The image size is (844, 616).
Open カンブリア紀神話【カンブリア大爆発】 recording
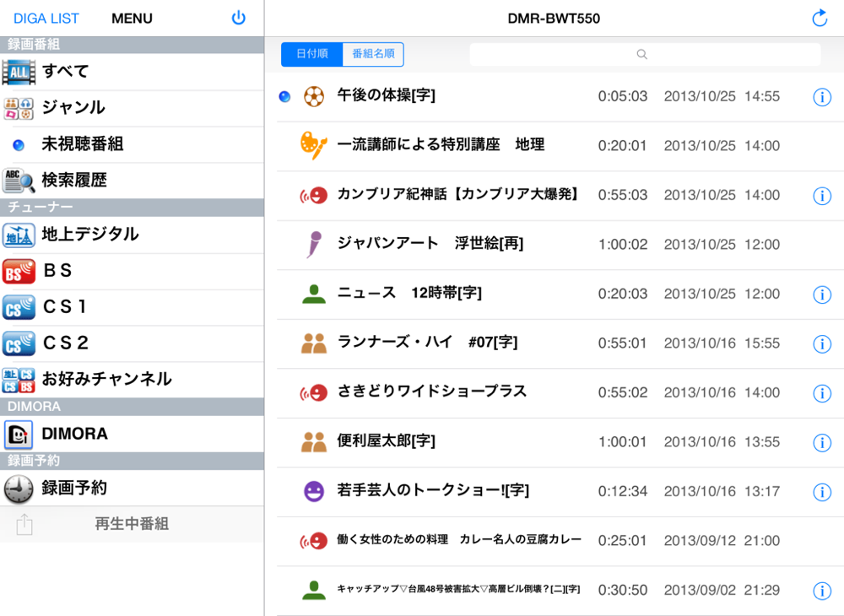[560, 196]
